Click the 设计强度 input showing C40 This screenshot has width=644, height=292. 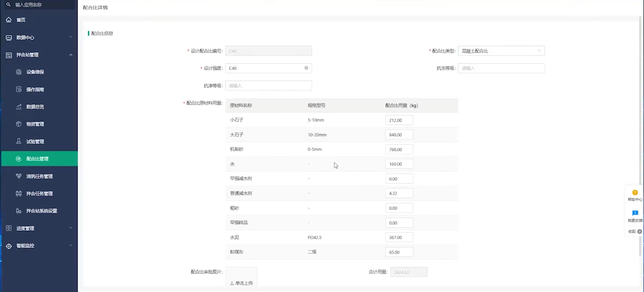click(x=269, y=68)
